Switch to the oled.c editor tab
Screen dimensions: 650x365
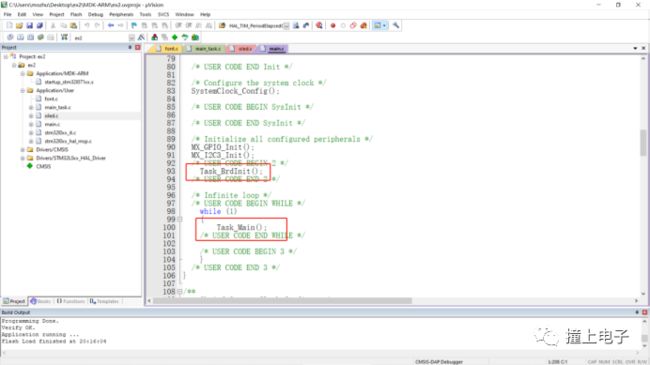pyautogui.click(x=242, y=49)
